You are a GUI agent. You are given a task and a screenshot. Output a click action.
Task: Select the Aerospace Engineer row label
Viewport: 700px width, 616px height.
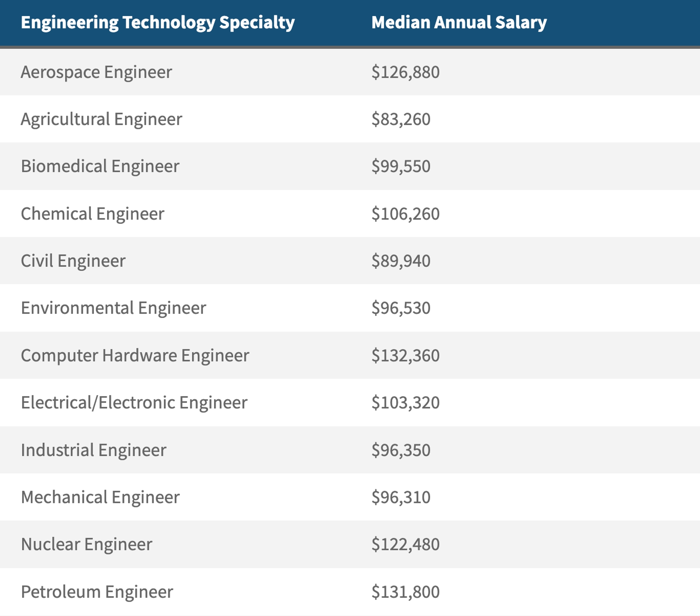96,72
